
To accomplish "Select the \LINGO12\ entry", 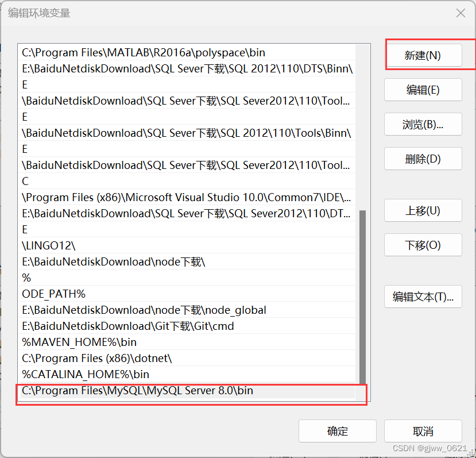I will (x=187, y=245).
